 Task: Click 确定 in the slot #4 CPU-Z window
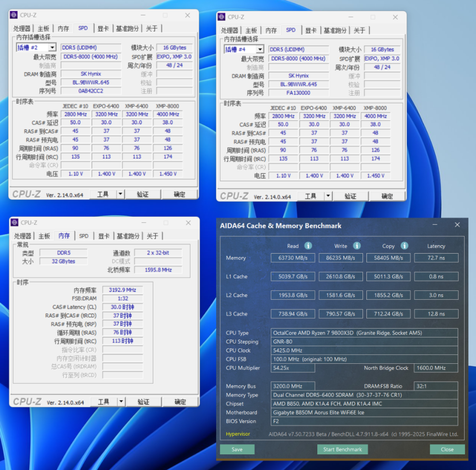[x=387, y=196]
